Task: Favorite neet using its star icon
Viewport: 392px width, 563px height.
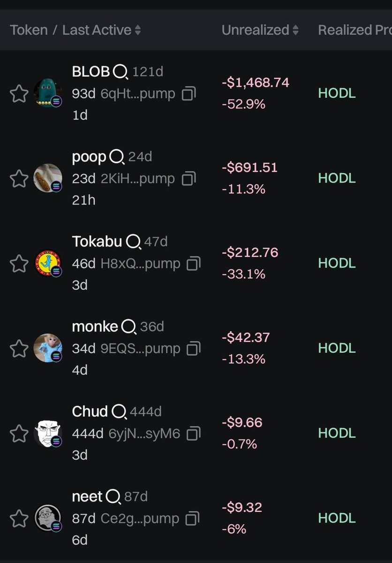Action: point(19,518)
